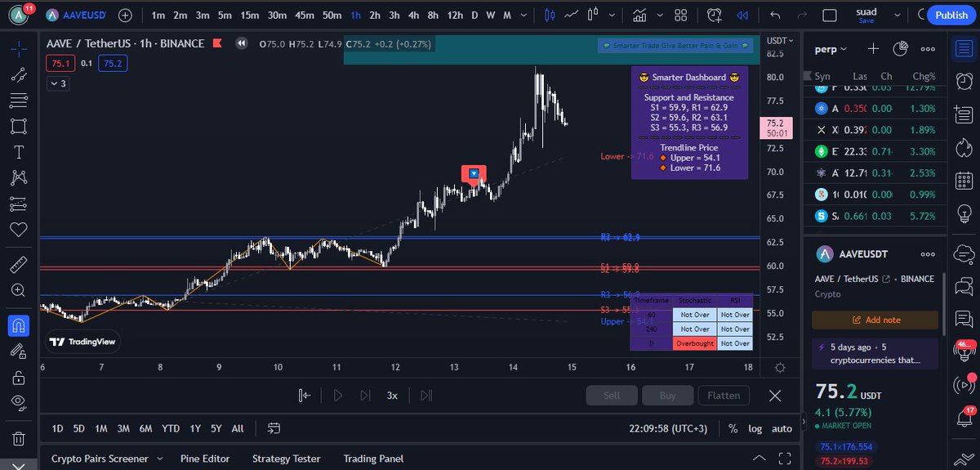The image size is (980, 470).
Task: Maximize the bottom panel
Action: click(785, 459)
